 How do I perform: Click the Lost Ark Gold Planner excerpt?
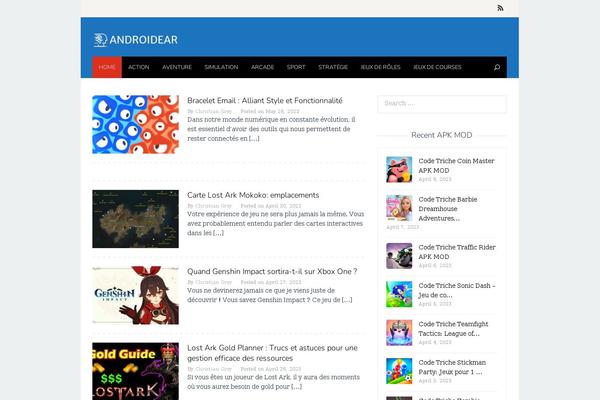[274, 382]
